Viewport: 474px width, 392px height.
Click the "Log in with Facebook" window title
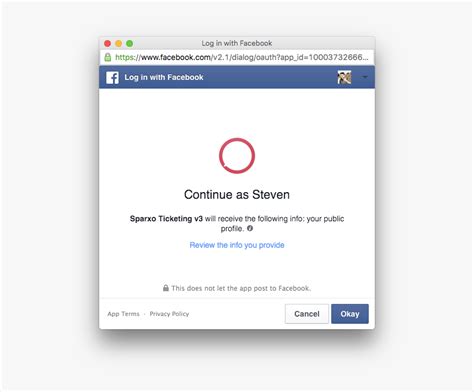tap(237, 43)
